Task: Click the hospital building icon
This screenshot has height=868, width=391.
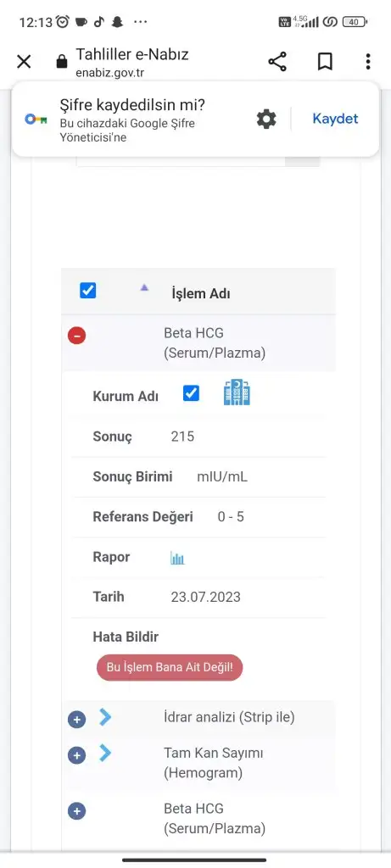Action: pyautogui.click(x=237, y=392)
